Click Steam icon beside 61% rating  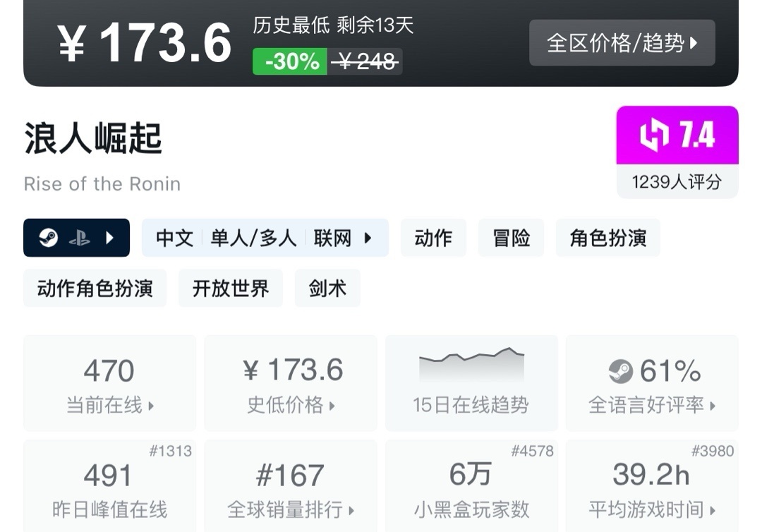coord(621,371)
